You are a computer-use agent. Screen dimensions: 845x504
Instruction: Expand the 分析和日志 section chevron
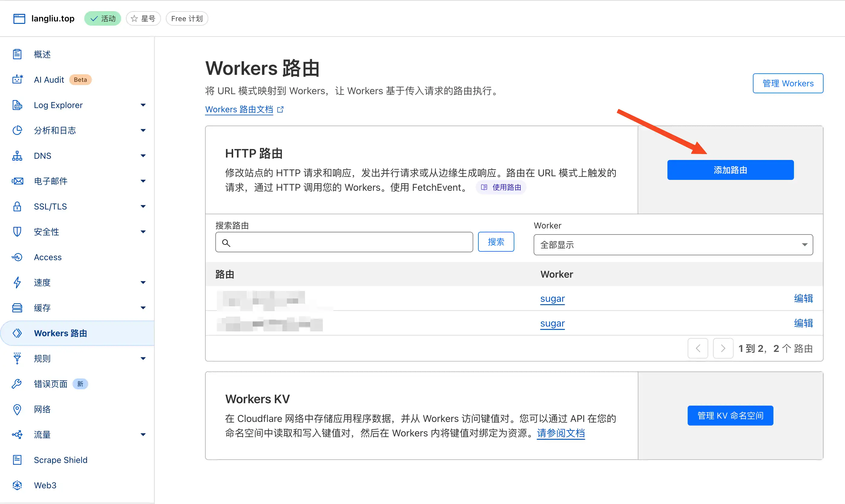pyautogui.click(x=143, y=130)
